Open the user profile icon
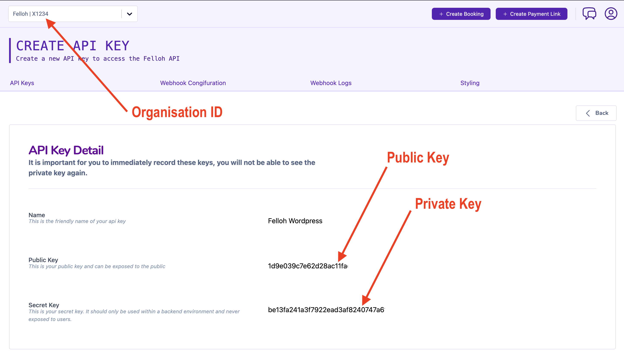Screen dimensions: 624x364 [x=611, y=14]
